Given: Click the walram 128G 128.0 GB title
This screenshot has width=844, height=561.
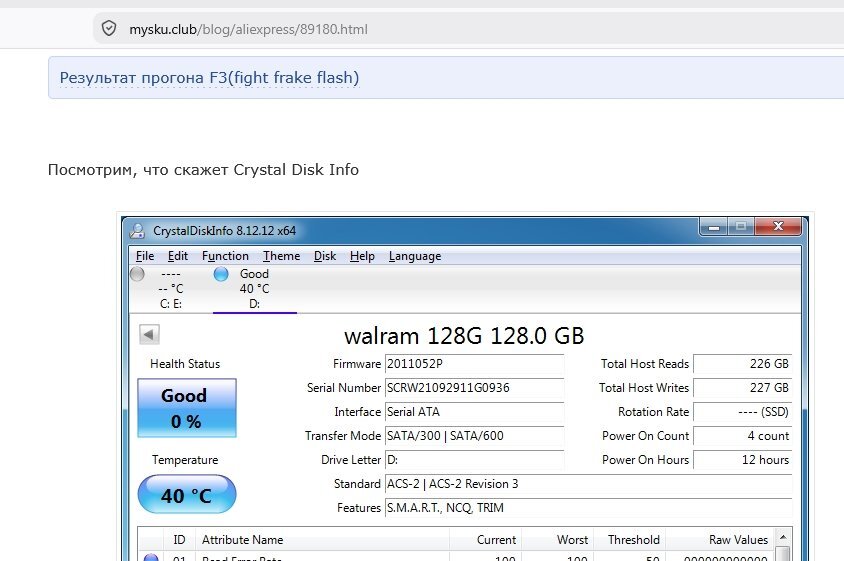Looking at the screenshot, I should [x=464, y=335].
